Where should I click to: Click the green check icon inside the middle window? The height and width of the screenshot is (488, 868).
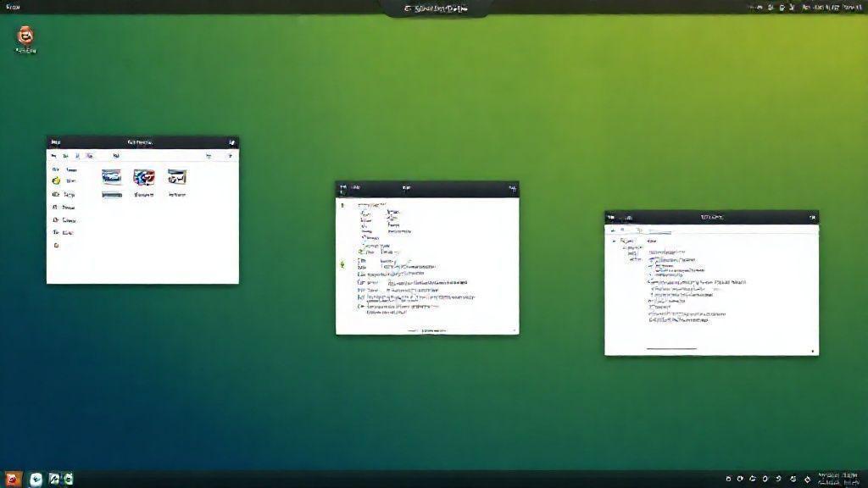pos(361,252)
